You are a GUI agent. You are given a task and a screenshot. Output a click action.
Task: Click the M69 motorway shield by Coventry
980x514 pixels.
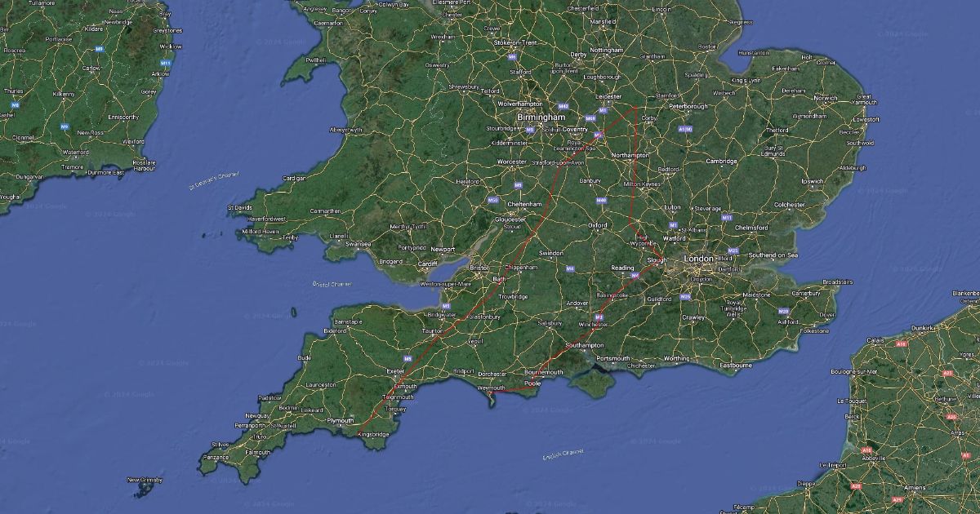(590, 118)
